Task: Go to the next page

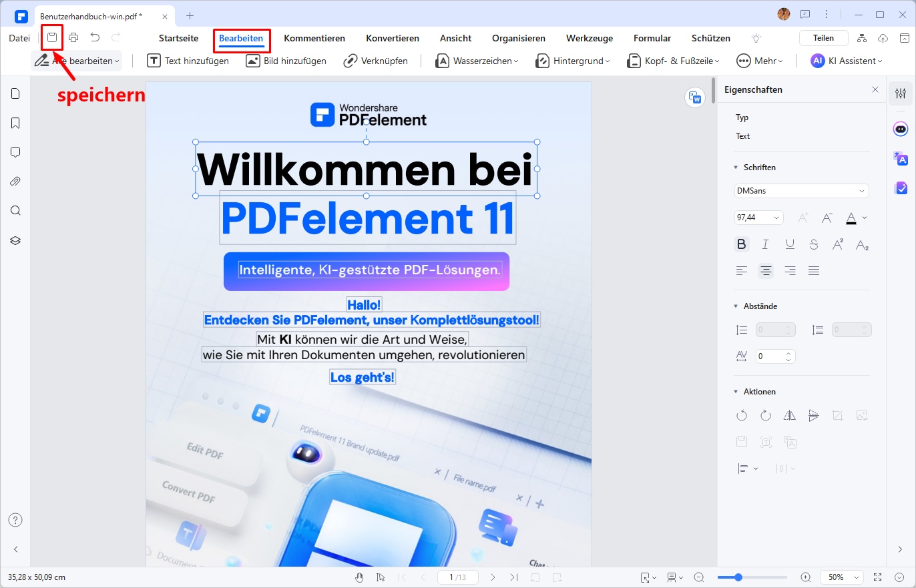Action: pyautogui.click(x=493, y=577)
